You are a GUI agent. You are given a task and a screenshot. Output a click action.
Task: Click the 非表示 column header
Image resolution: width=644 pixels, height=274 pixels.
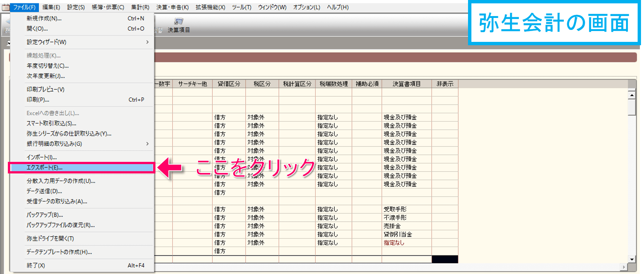445,84
